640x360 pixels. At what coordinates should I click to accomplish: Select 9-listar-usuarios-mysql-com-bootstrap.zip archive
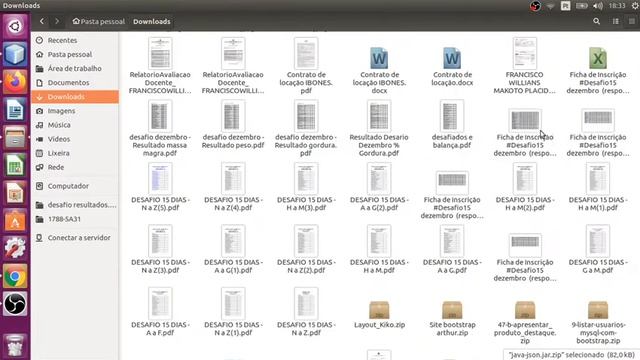click(598, 322)
